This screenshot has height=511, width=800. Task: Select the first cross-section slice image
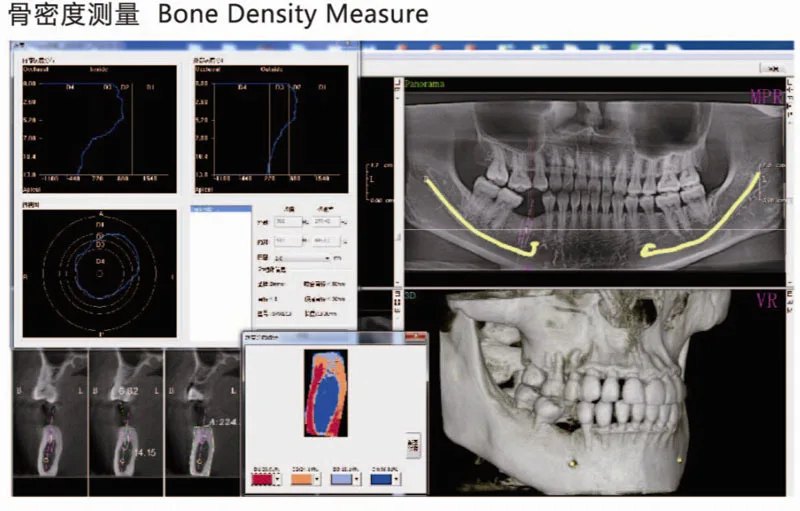click(x=50, y=422)
